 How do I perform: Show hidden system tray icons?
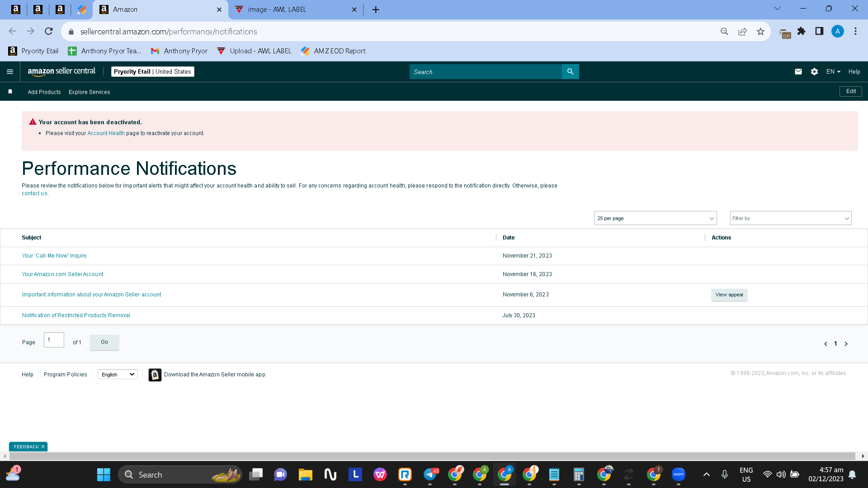coord(707,474)
